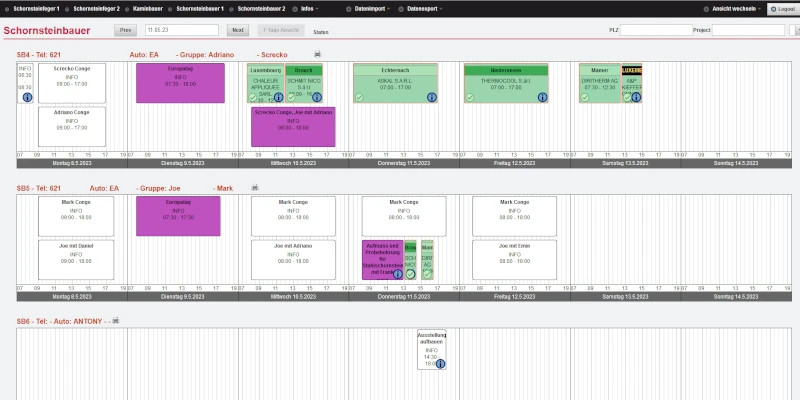Click the Prev week button
Image resolution: width=800 pixels, height=400 pixels.
[125, 30]
